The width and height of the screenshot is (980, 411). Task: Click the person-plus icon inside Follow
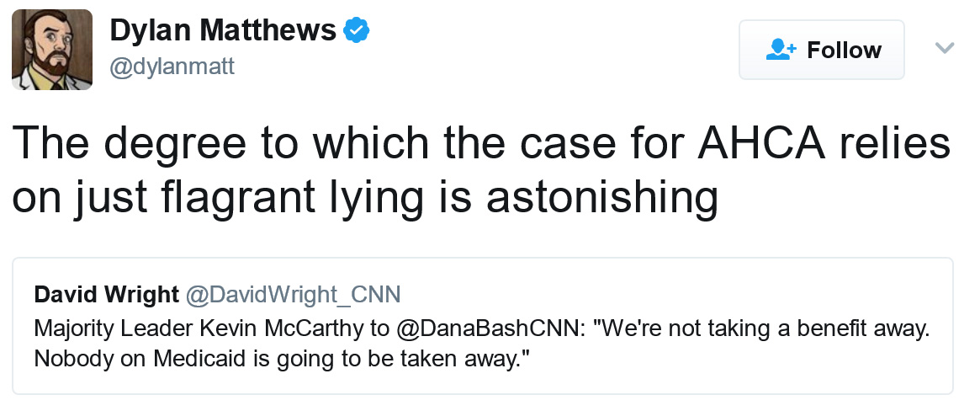click(x=781, y=50)
